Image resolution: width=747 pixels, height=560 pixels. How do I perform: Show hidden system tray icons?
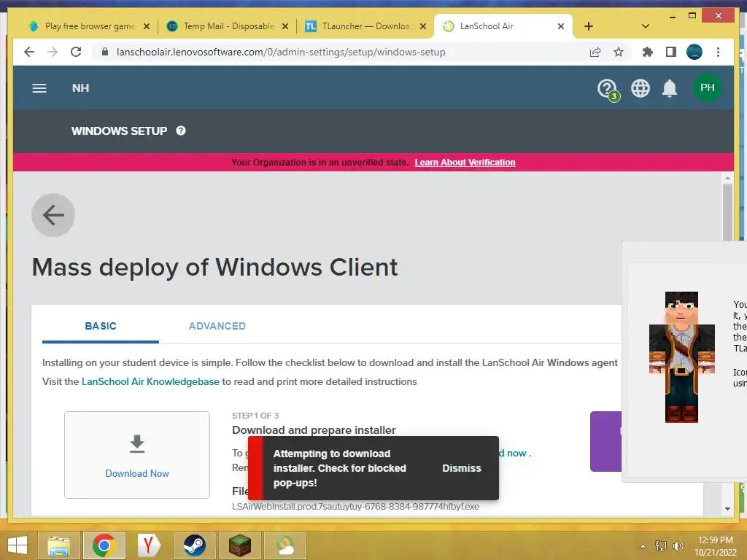pyautogui.click(x=643, y=545)
